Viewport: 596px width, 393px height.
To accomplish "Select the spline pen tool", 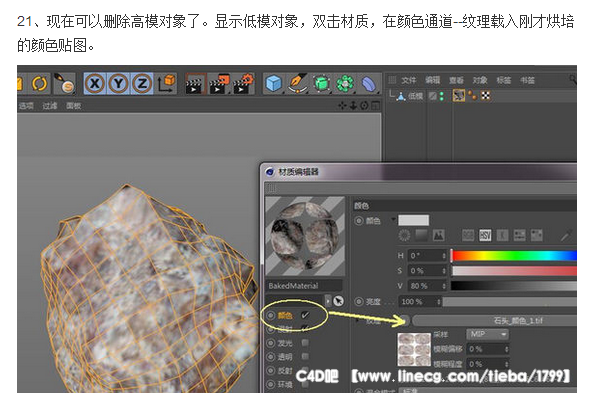I will [x=297, y=84].
